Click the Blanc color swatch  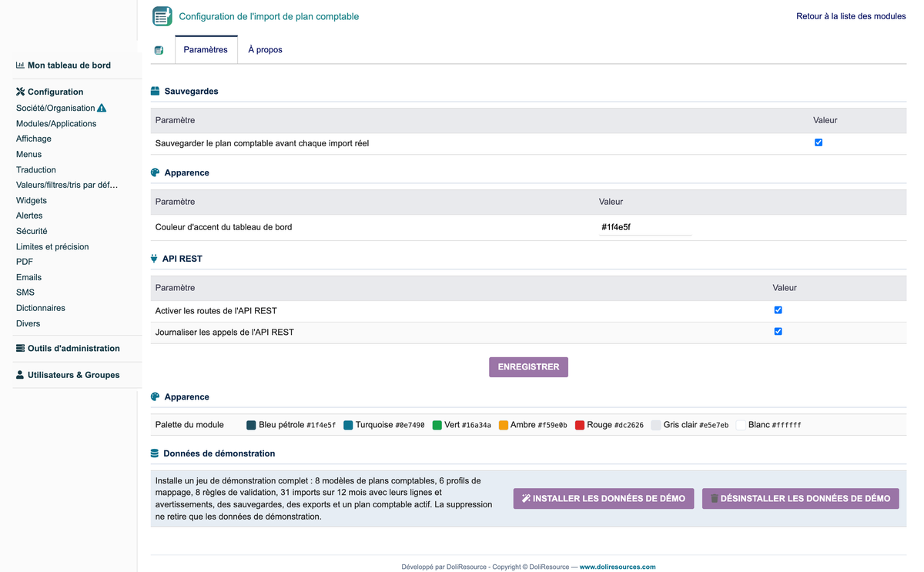click(x=741, y=425)
